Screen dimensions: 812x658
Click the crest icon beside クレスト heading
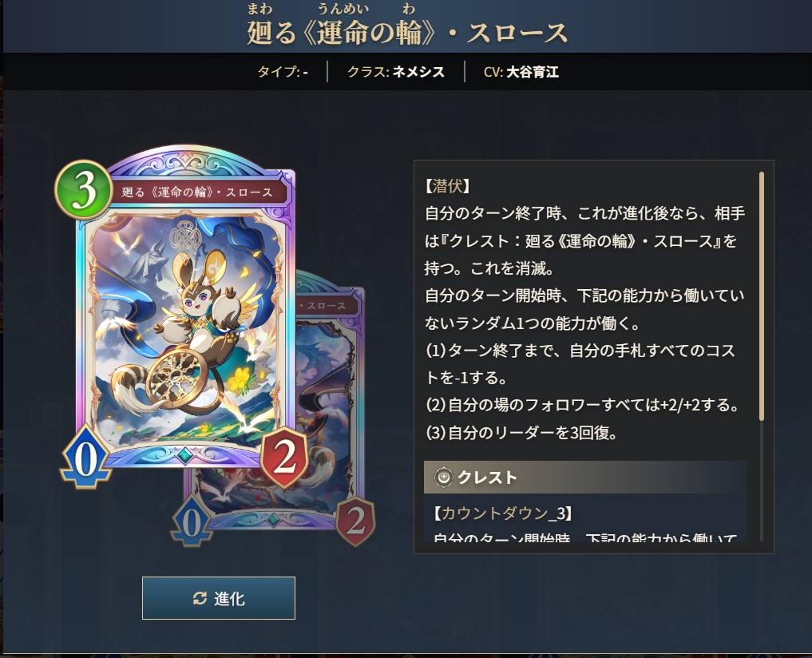click(x=443, y=478)
